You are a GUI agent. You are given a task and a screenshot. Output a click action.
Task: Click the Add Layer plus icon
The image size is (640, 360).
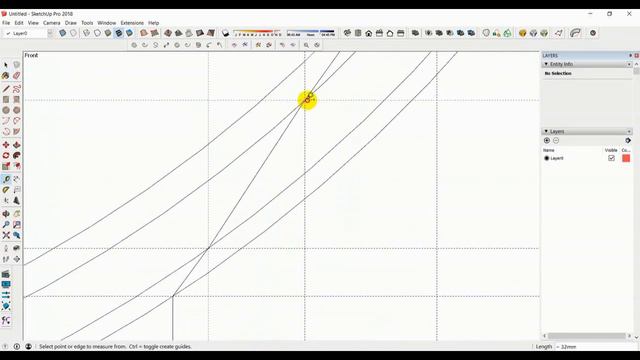[x=547, y=140]
